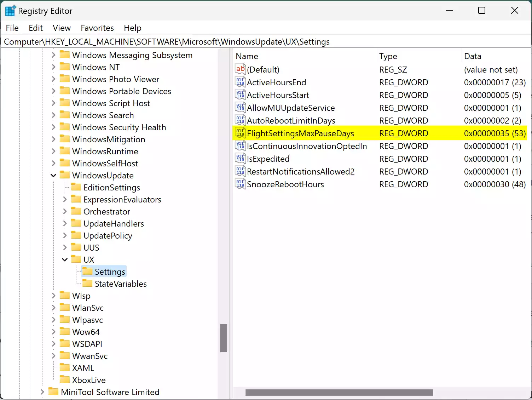Image resolution: width=532 pixels, height=400 pixels.
Task: Select the Windows Security Health key
Action: point(119,127)
